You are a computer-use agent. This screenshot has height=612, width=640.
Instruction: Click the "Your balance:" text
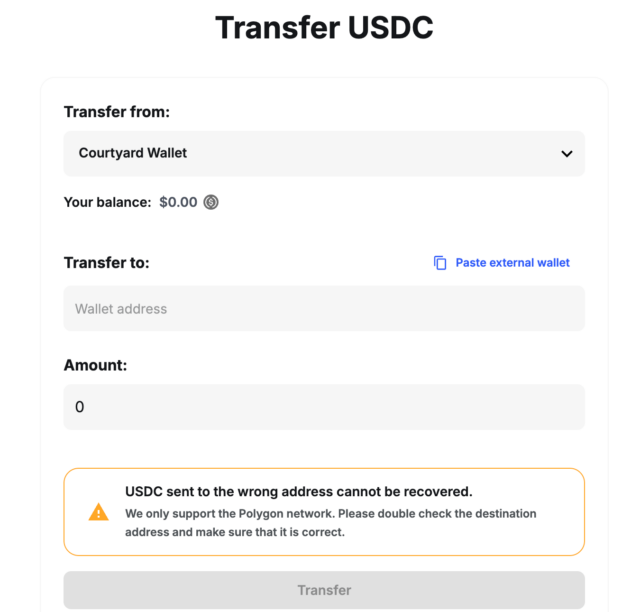click(107, 202)
